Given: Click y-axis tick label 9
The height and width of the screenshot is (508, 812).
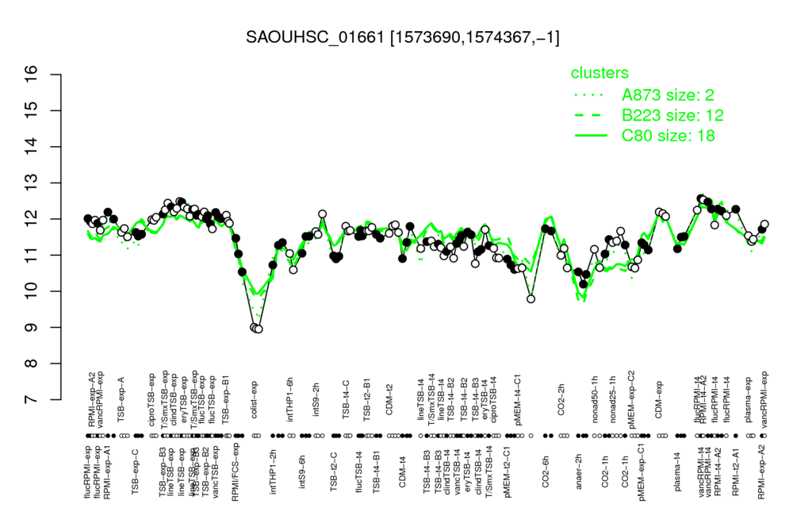Looking at the screenshot, I should click(x=32, y=328).
